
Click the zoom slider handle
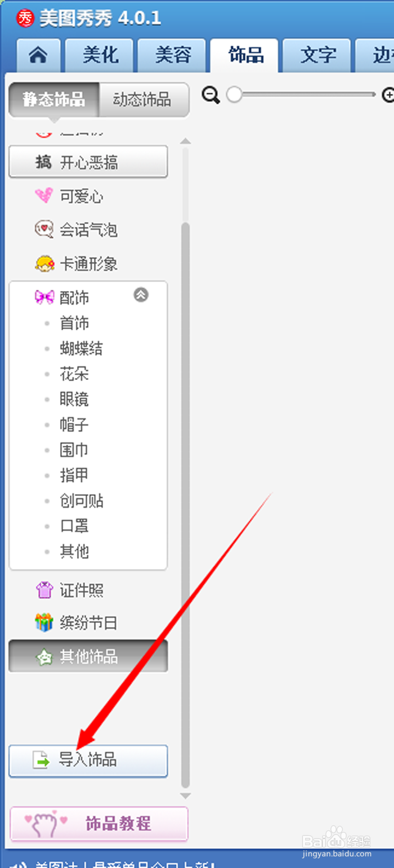pos(234,95)
